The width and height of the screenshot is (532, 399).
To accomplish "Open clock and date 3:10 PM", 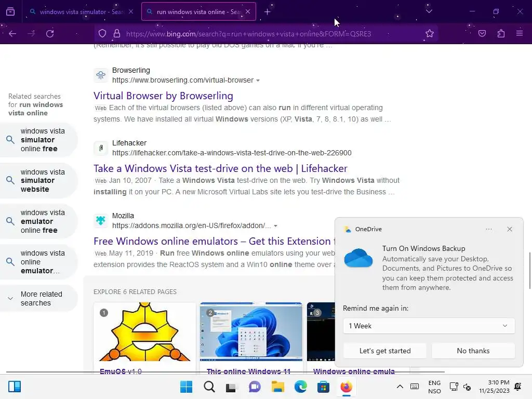I will click(494, 387).
